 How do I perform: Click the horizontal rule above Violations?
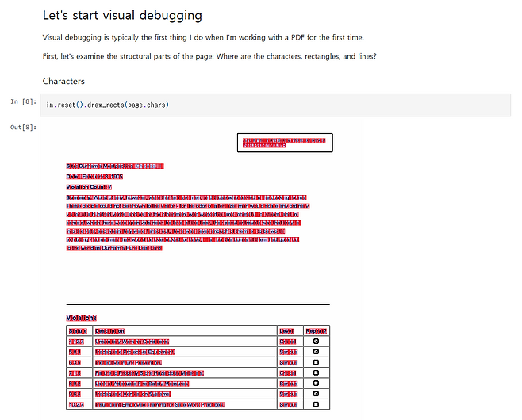tap(198, 304)
